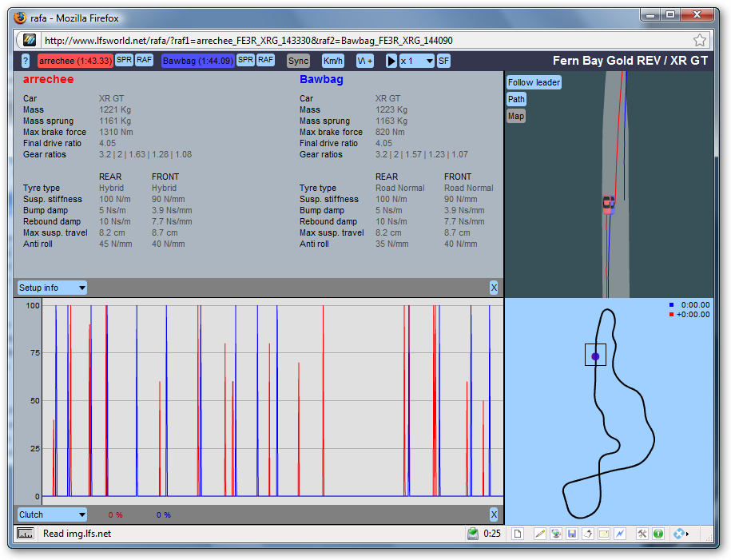
Task: Click the address bar URL field
Action: [364, 41]
